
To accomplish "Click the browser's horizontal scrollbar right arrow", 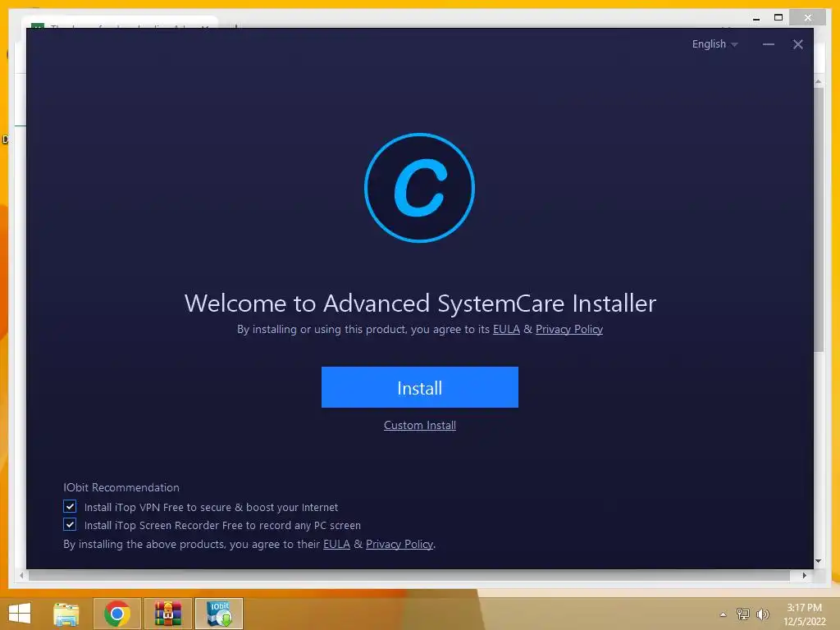I will pyautogui.click(x=804, y=575).
